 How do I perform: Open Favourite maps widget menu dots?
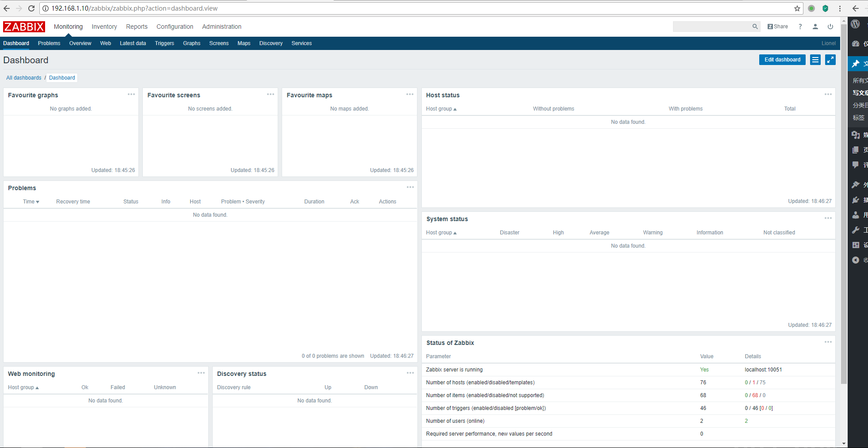(x=410, y=94)
